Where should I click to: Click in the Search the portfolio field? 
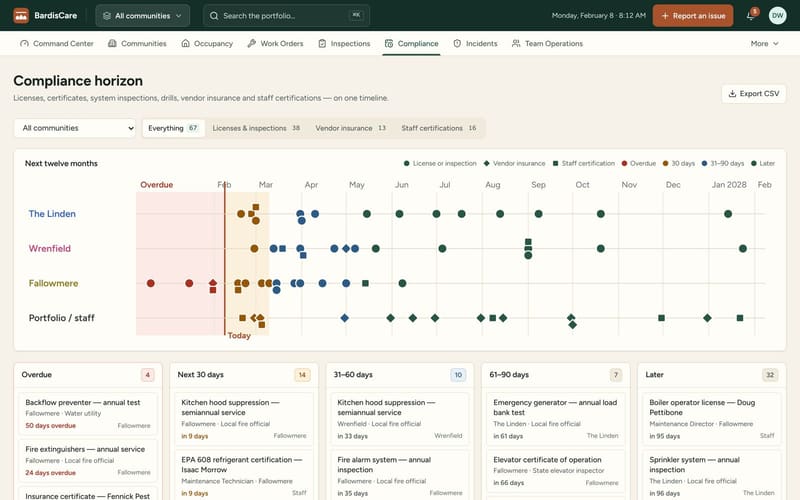(287, 16)
